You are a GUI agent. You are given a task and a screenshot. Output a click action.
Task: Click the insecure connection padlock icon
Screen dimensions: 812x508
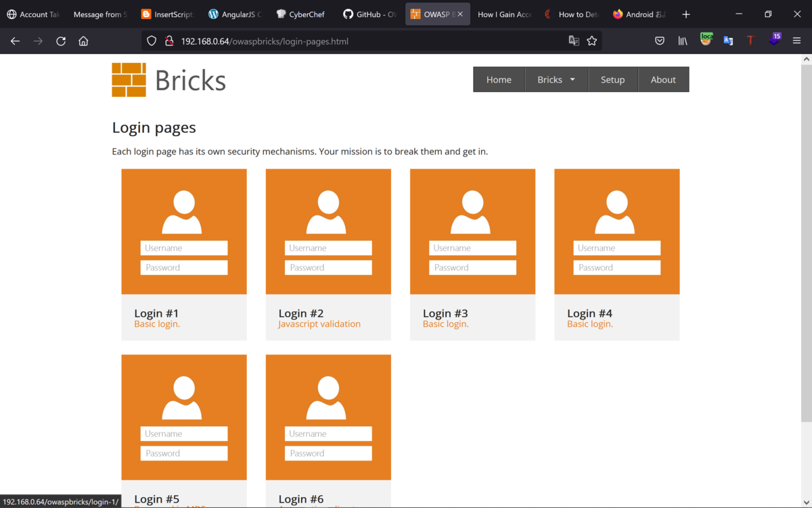[x=169, y=41]
